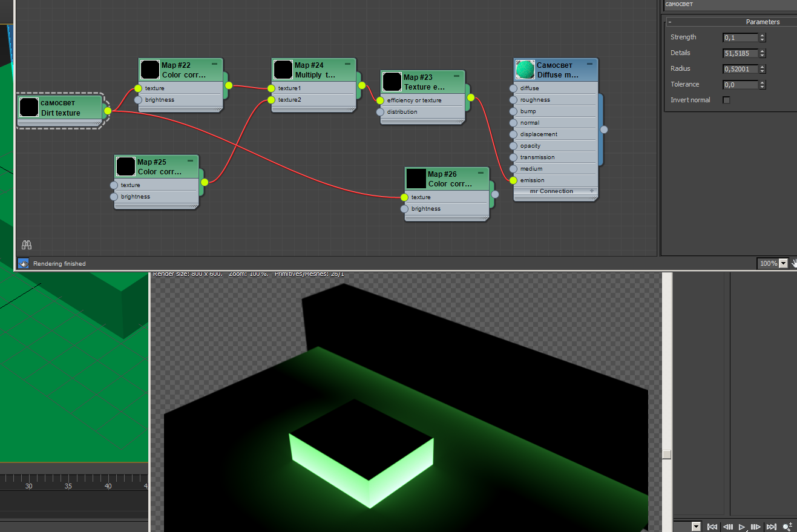Click the Map #25 node preview thumbnail
The width and height of the screenshot is (797, 532).
[126, 166]
